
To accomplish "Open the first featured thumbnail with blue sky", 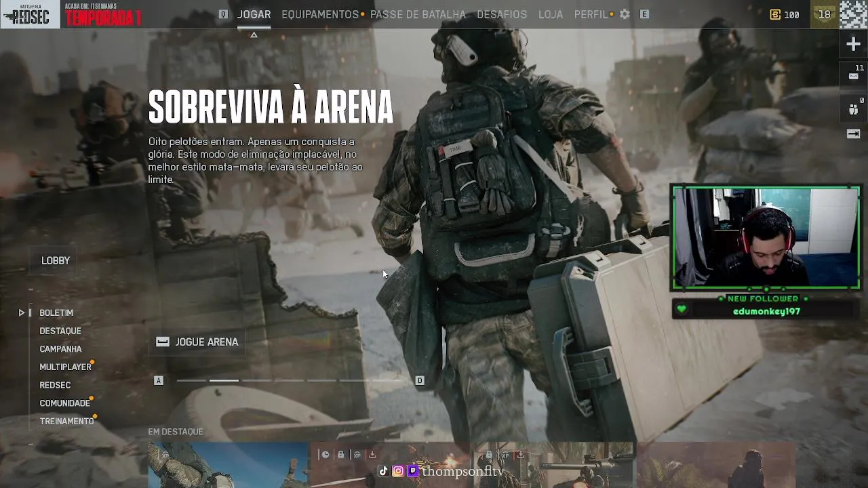I will click(x=229, y=465).
